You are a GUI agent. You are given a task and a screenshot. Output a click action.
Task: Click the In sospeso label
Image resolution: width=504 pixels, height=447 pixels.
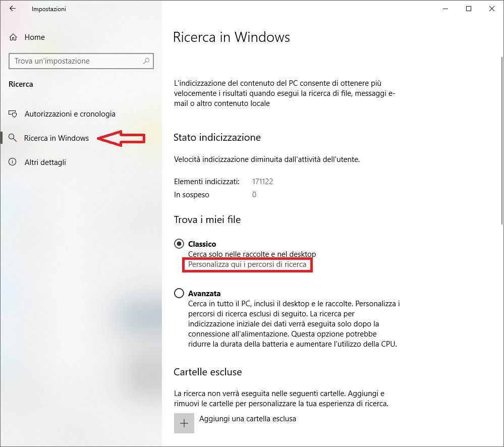192,195
